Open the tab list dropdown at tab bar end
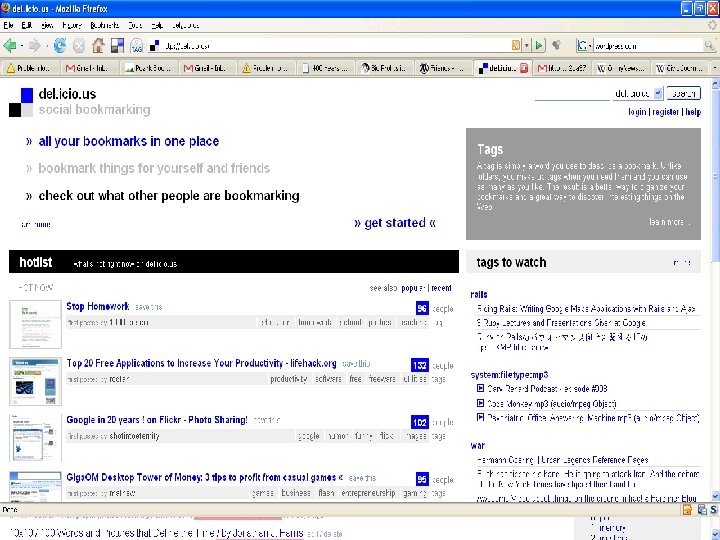Image resolution: width=720 pixels, height=540 pixels. [714, 68]
